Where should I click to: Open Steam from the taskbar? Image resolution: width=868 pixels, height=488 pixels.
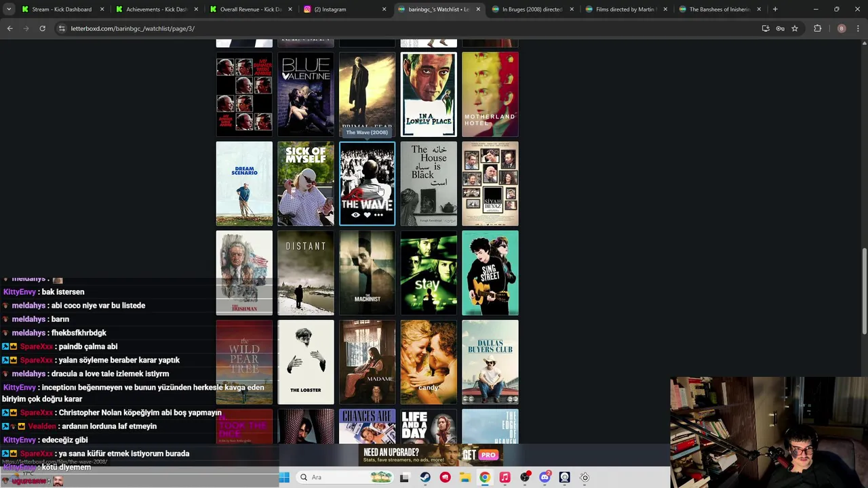tap(425, 477)
